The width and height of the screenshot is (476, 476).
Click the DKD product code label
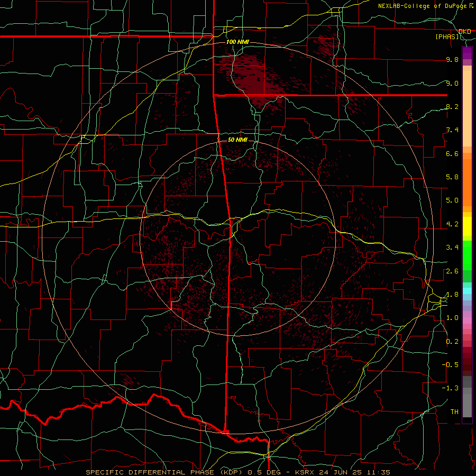(x=465, y=32)
